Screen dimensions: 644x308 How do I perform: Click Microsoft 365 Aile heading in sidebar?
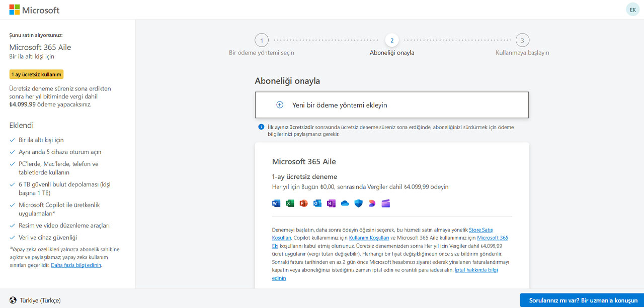pyautogui.click(x=40, y=47)
